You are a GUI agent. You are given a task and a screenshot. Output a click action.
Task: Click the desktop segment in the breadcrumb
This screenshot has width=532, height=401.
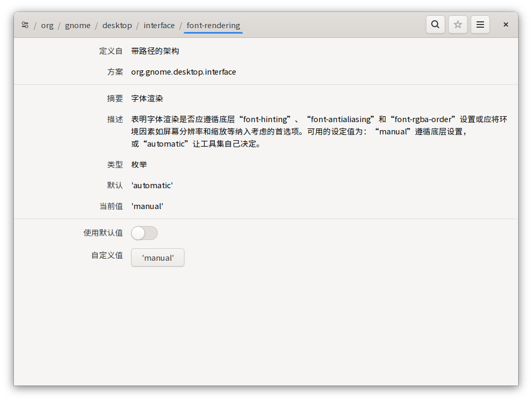coord(117,25)
